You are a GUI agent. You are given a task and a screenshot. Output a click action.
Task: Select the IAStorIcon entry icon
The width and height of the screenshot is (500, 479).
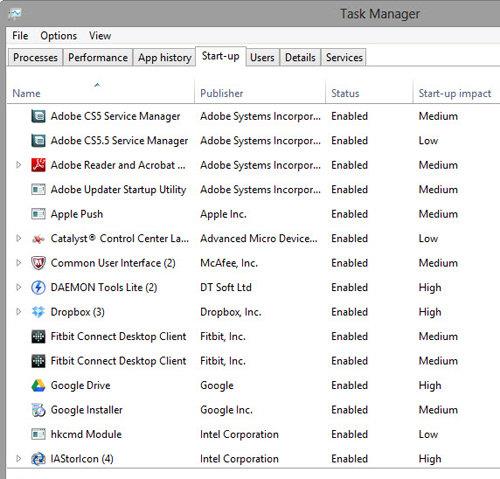tap(38, 459)
